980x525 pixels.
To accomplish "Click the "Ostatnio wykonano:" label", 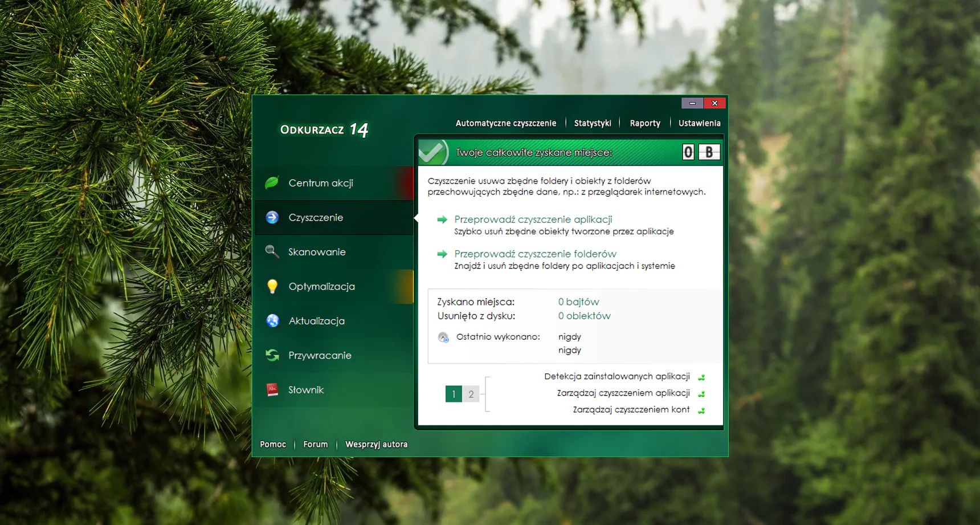I will point(498,336).
